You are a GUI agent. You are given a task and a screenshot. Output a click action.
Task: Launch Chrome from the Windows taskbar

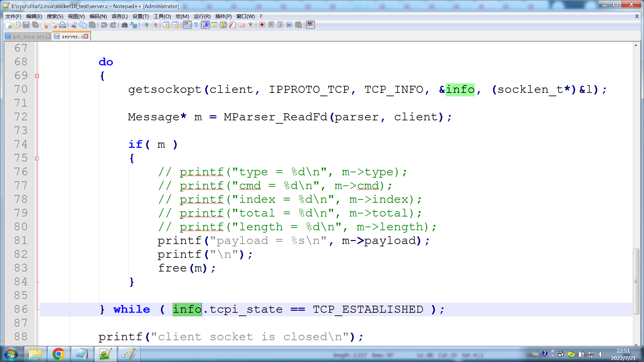(x=59, y=354)
